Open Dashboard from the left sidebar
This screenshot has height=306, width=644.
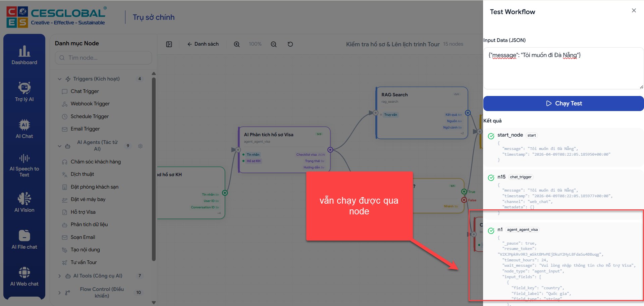24,55
